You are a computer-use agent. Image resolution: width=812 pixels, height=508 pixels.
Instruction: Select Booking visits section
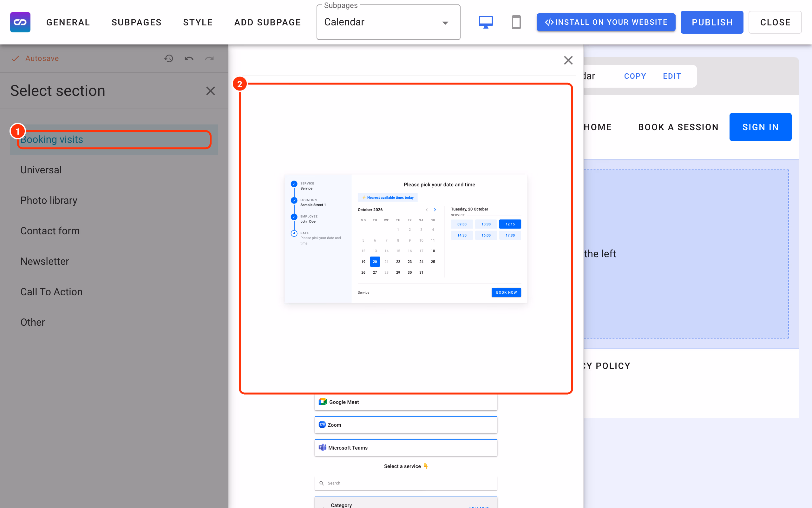click(114, 139)
